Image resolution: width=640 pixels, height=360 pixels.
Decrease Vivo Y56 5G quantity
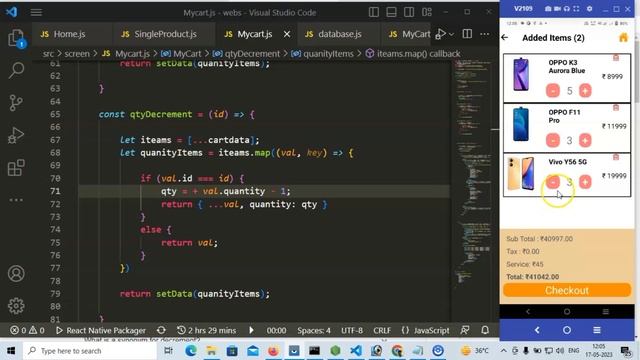[553, 182]
